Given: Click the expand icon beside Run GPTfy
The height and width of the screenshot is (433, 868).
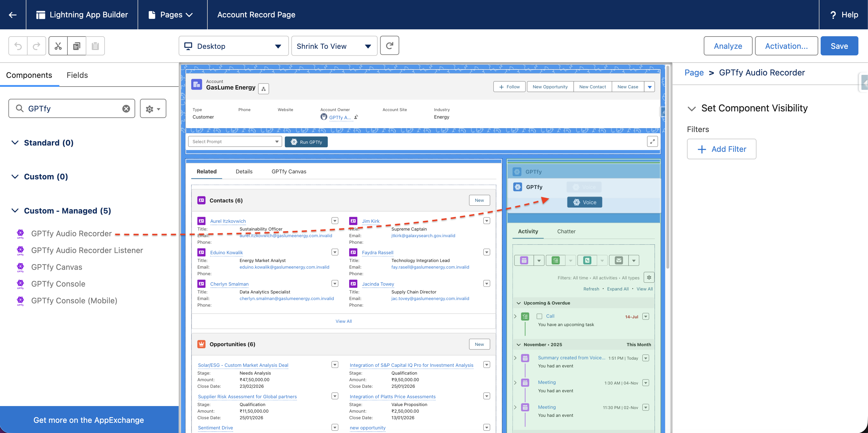Looking at the screenshot, I should [x=652, y=141].
